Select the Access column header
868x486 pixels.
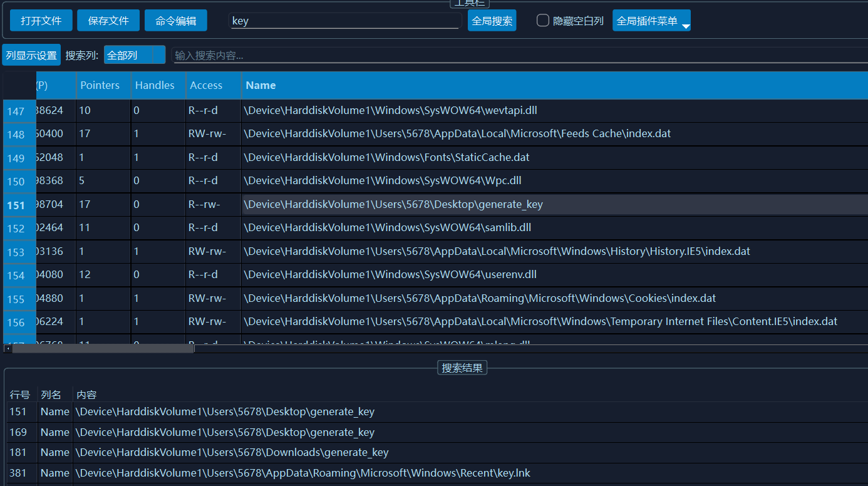(206, 85)
